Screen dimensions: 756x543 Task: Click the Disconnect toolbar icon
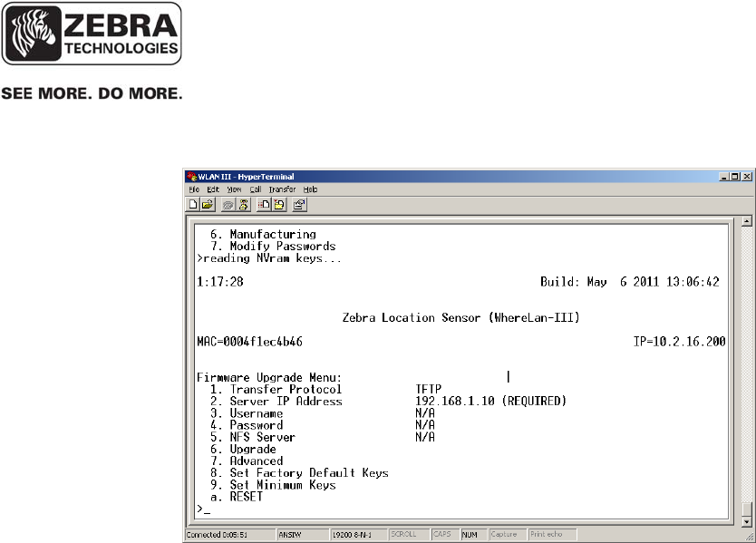tap(244, 205)
